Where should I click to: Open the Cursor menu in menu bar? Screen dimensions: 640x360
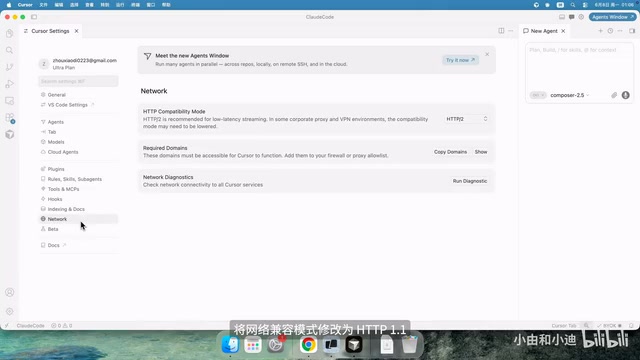pyautogui.click(x=25, y=5)
